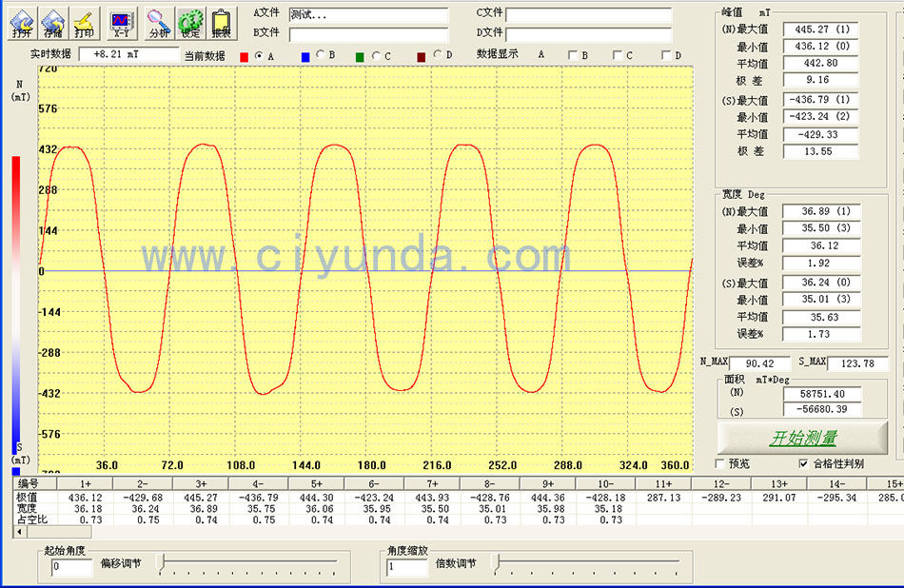
Task: Click the 打印 (Print) toolbar icon
Action: click(x=85, y=22)
